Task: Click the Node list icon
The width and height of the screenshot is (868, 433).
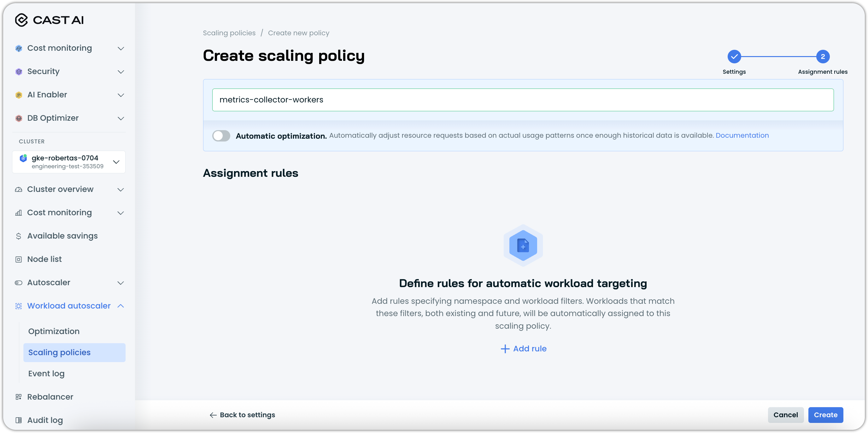Action: click(x=19, y=259)
